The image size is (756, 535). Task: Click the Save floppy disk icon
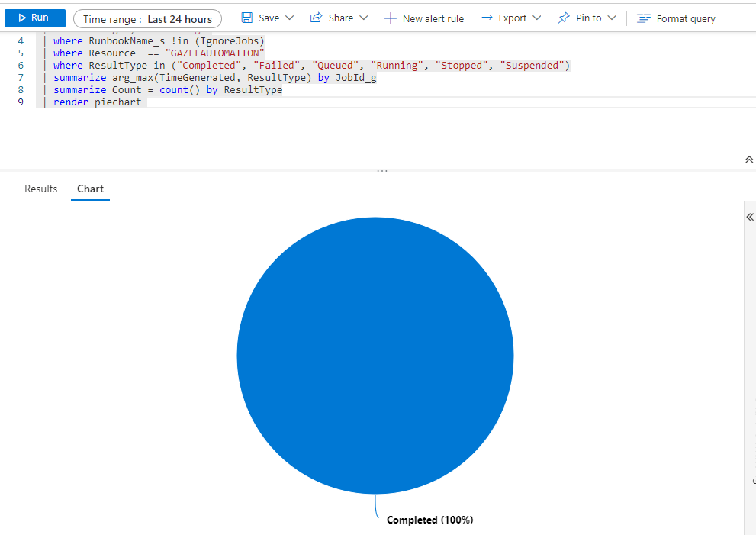247,18
